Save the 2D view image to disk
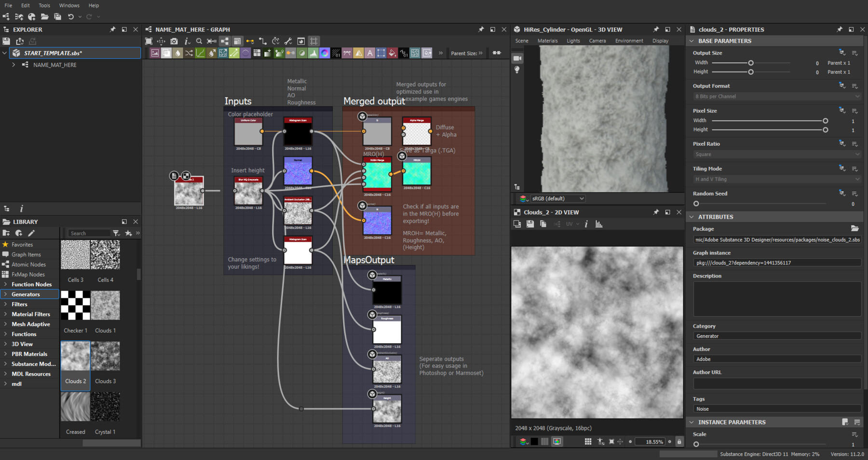Image resolution: width=868 pixels, height=460 pixels. click(530, 223)
